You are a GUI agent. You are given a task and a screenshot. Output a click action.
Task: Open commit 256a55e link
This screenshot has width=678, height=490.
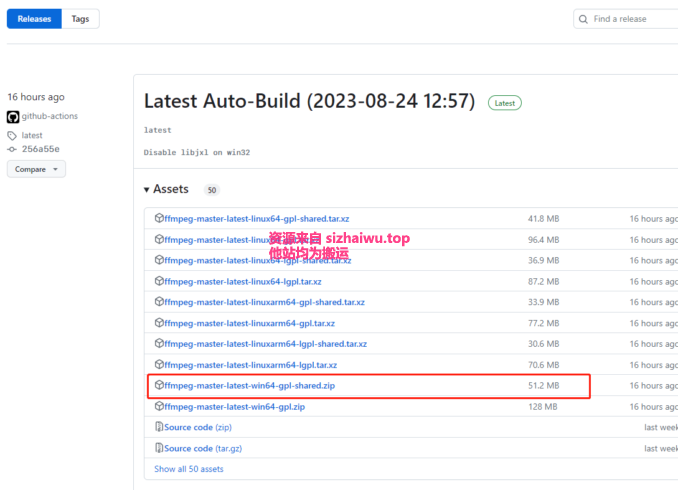click(x=41, y=149)
